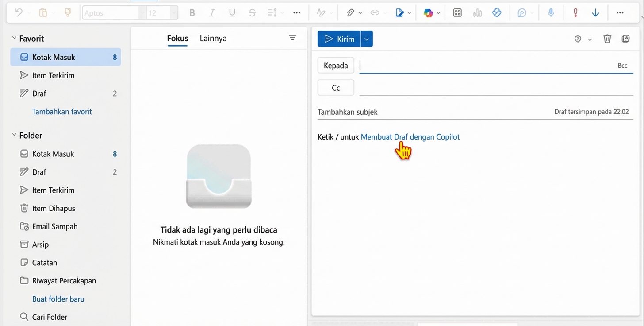644x326 pixels.
Task: Collapse the Favorit section
Action: tap(14, 39)
